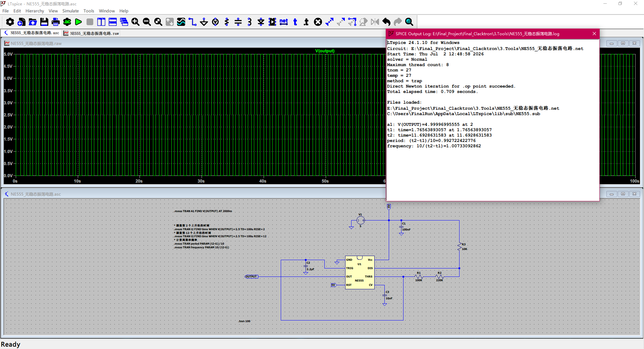The height and width of the screenshot is (349, 644).
Task: Click the NE555 U1 chip in schematic
Action: [x=360, y=272]
